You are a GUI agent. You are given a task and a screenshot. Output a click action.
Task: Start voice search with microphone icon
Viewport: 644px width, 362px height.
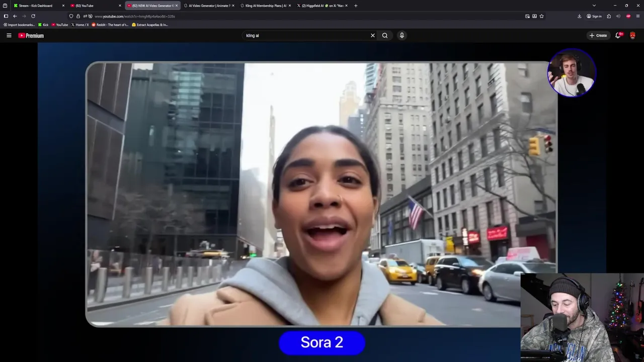[x=401, y=35]
